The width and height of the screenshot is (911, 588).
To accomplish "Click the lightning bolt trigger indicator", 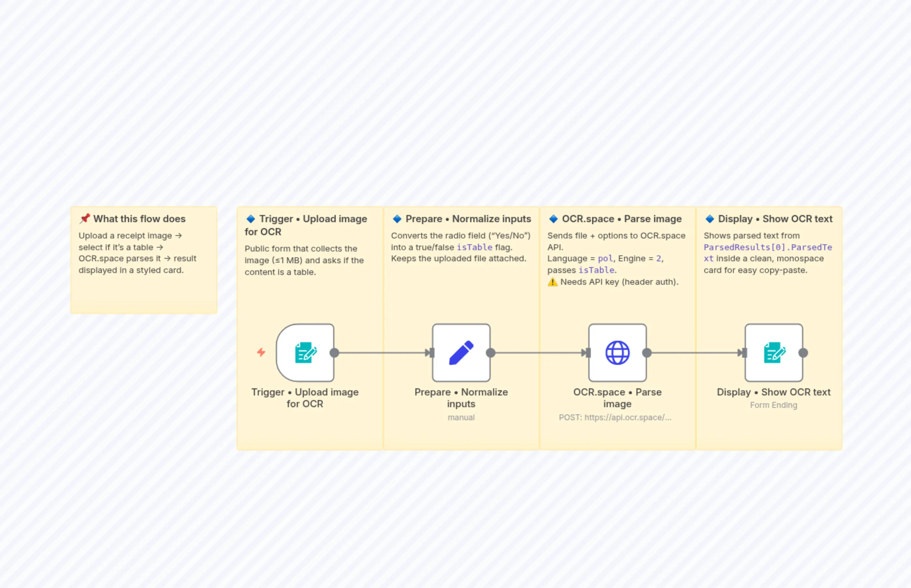I will tap(261, 352).
